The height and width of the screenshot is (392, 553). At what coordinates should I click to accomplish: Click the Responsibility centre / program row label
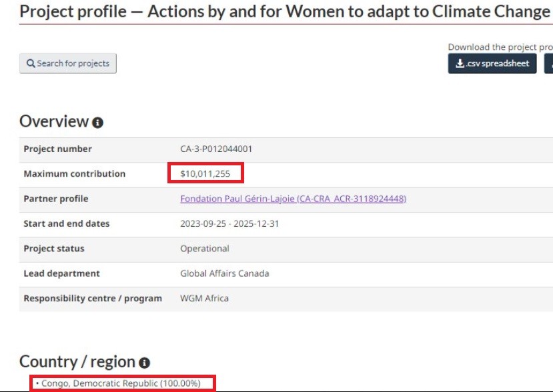coord(93,298)
